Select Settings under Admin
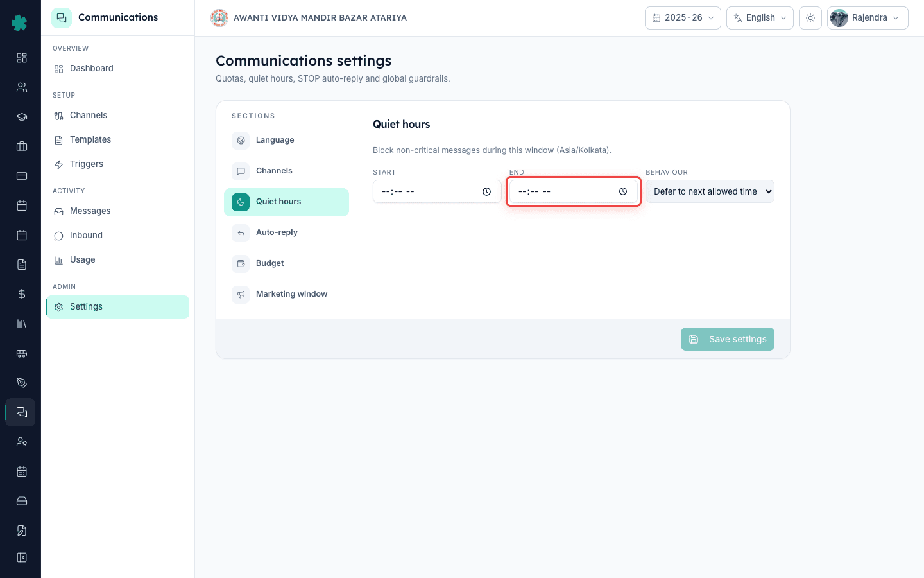924x578 pixels. [x=117, y=307]
